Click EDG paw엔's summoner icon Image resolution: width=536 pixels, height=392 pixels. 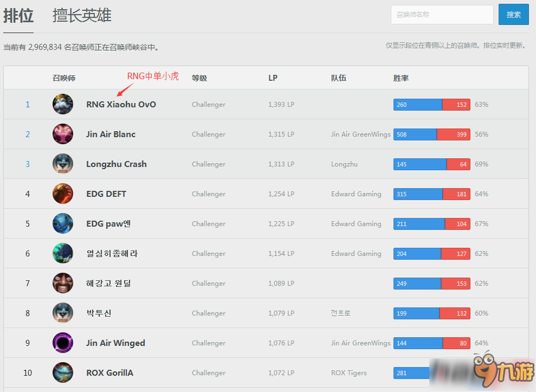click(x=63, y=223)
